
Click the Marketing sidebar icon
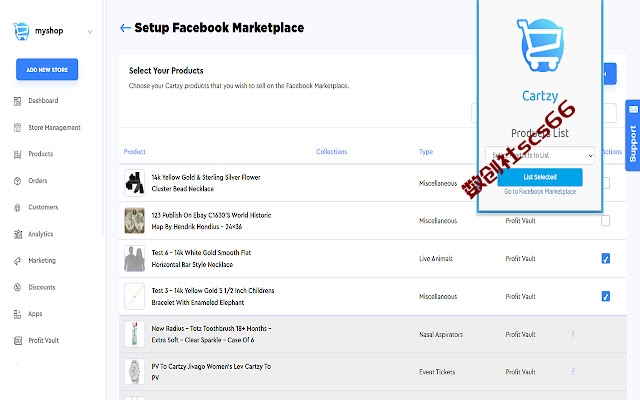pyautogui.click(x=18, y=261)
